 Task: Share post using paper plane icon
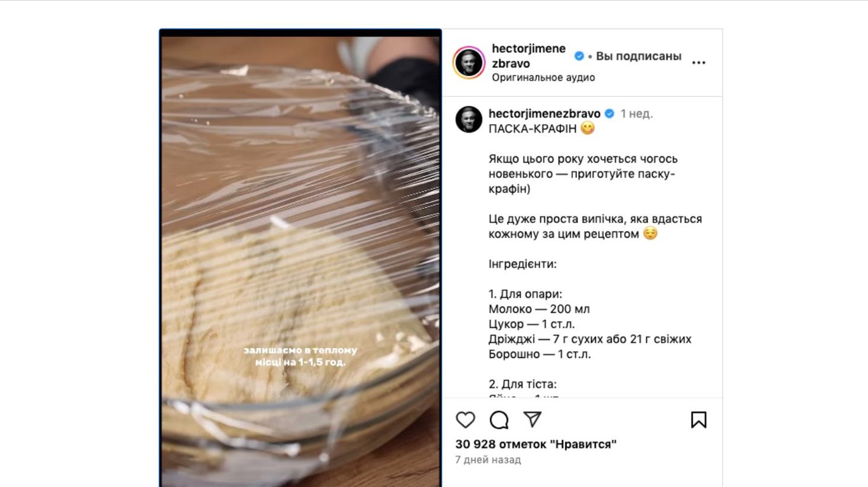[x=532, y=420]
